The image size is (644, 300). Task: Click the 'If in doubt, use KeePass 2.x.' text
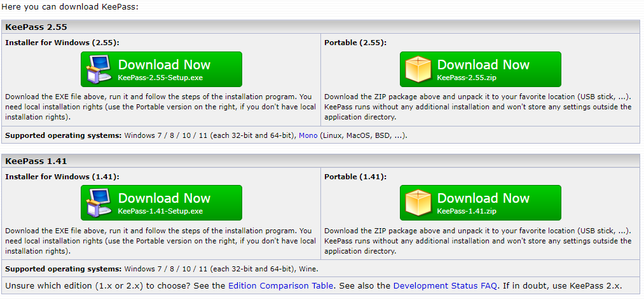coord(562,285)
